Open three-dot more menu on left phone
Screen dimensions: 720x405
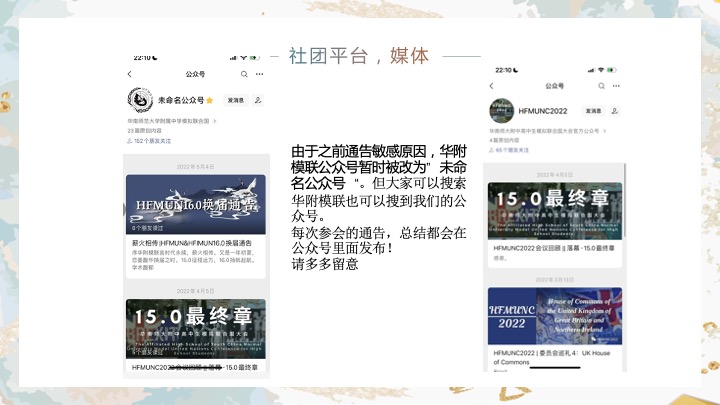point(260,74)
